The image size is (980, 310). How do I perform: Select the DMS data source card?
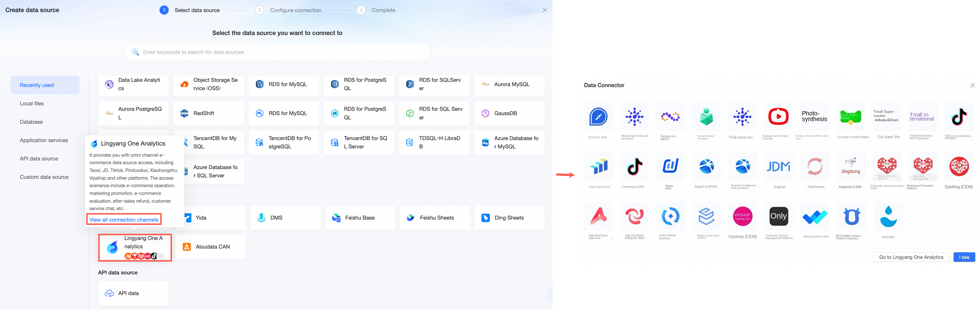(285, 218)
